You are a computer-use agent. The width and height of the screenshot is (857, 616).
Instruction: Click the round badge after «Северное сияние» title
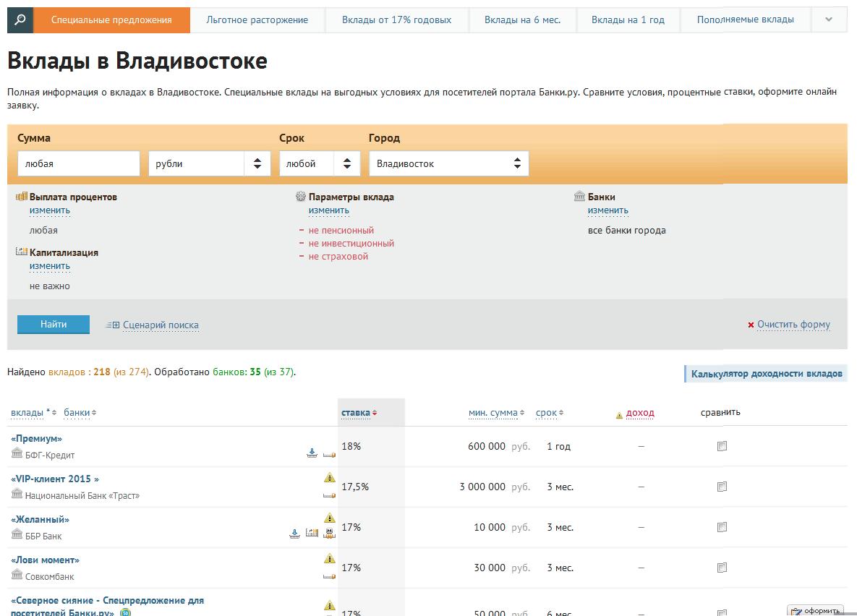click(x=125, y=612)
